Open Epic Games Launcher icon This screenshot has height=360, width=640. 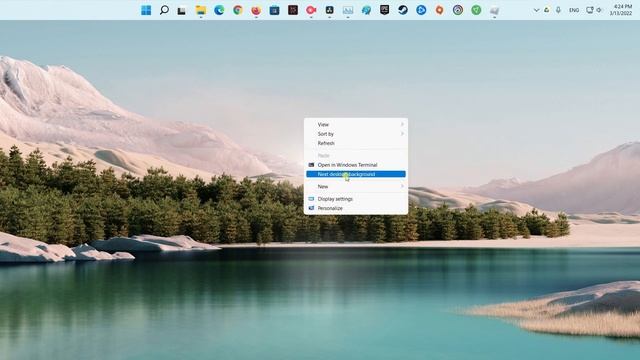point(384,10)
